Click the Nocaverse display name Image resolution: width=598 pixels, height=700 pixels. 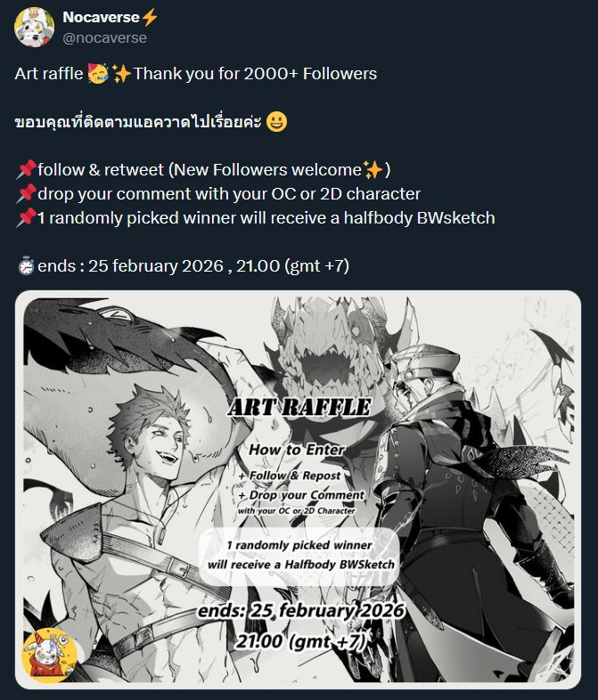(102, 17)
